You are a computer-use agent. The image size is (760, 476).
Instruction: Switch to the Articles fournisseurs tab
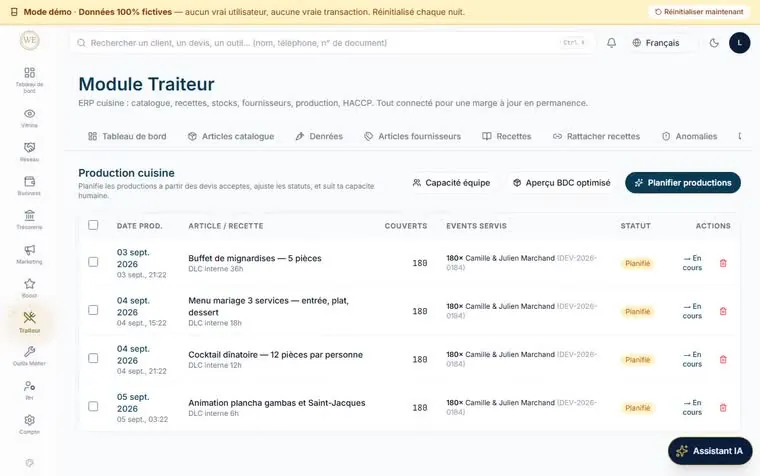point(412,136)
